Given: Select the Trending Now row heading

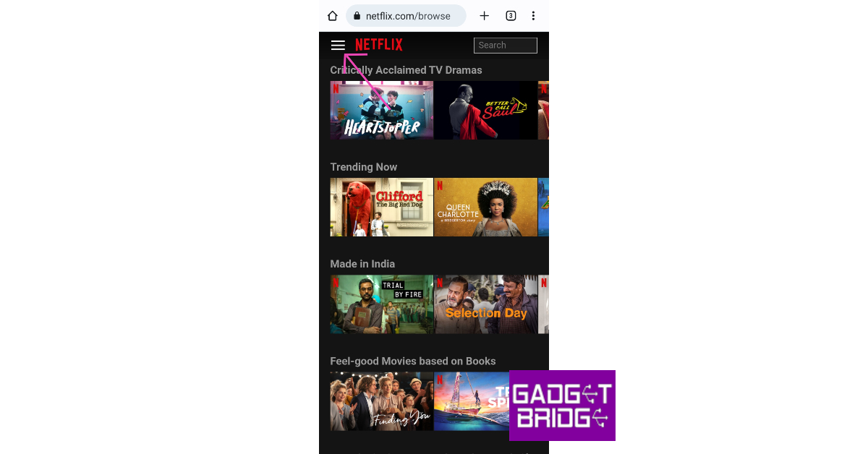Looking at the screenshot, I should click(x=364, y=167).
